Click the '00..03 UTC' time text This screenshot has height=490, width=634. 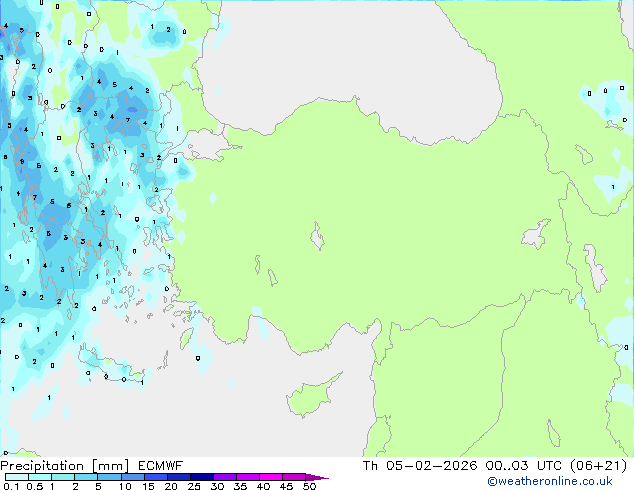[524, 466]
